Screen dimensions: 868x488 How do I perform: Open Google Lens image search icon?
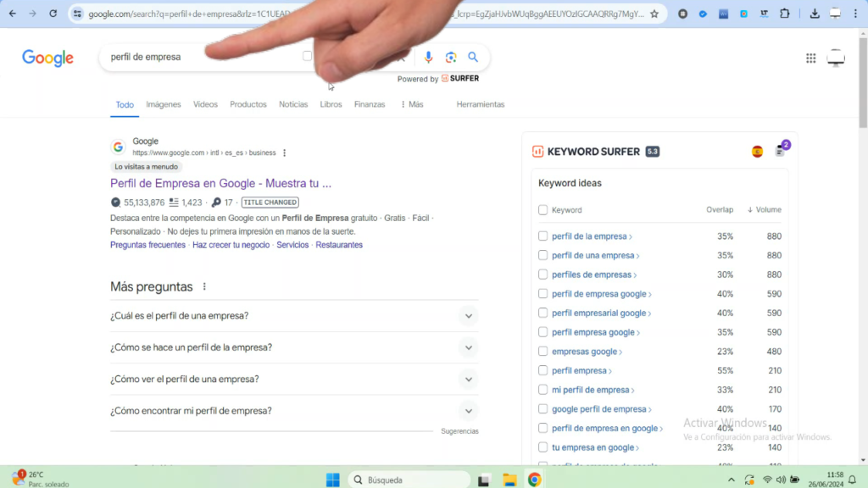(x=450, y=57)
